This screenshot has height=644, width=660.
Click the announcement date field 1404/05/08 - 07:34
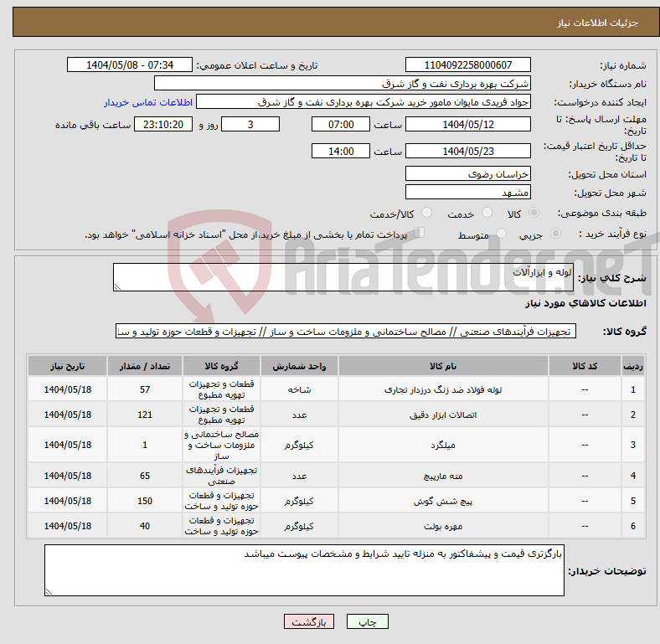[130, 64]
